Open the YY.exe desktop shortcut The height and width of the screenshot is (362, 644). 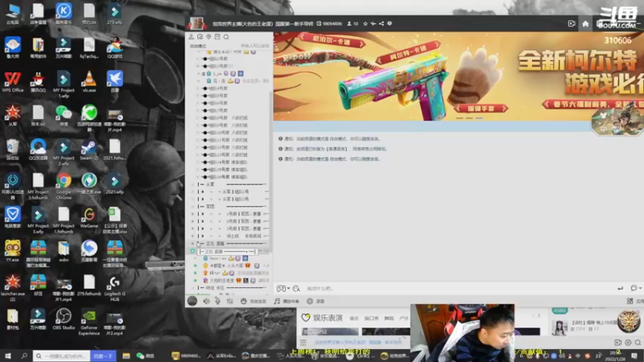pos(13,251)
